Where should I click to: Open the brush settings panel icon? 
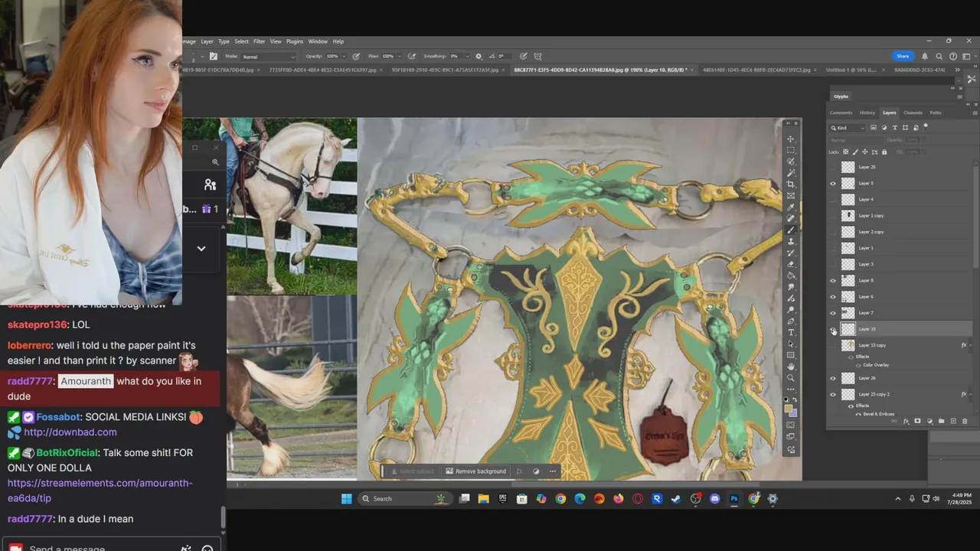tap(214, 56)
